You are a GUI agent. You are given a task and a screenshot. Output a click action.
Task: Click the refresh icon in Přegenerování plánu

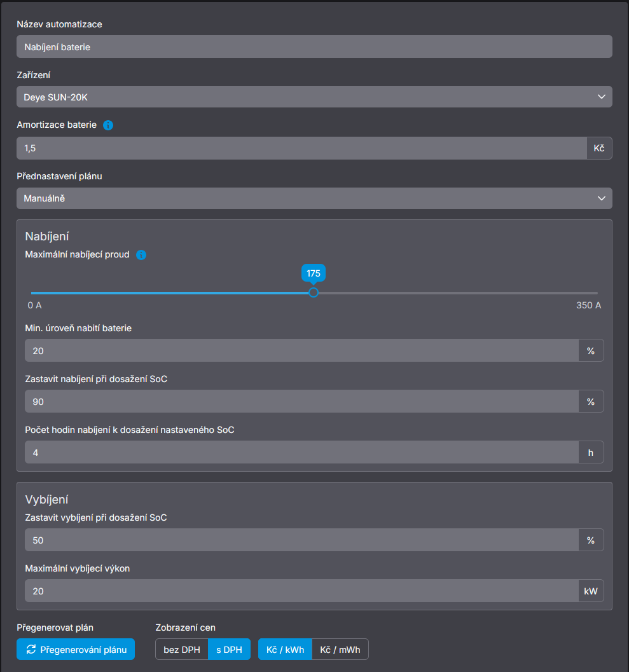pos(31,650)
